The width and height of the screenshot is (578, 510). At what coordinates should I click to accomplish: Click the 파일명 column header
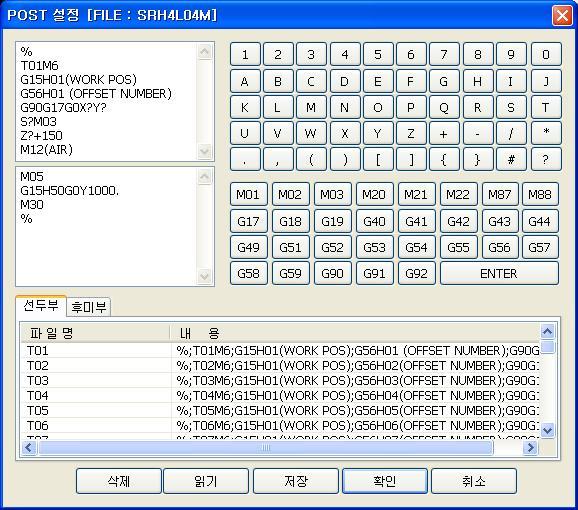[96, 333]
